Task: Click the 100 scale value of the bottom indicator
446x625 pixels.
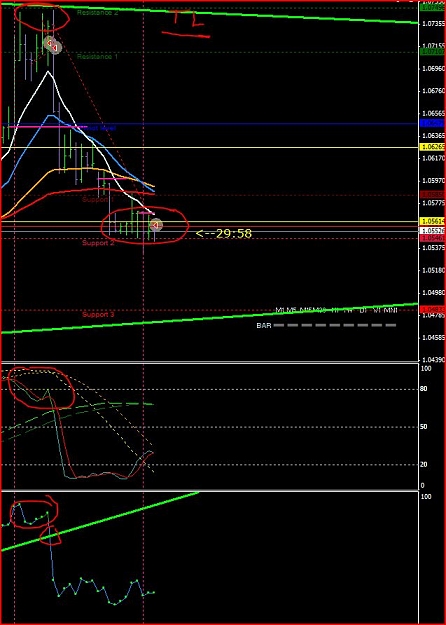Action: click(x=426, y=497)
